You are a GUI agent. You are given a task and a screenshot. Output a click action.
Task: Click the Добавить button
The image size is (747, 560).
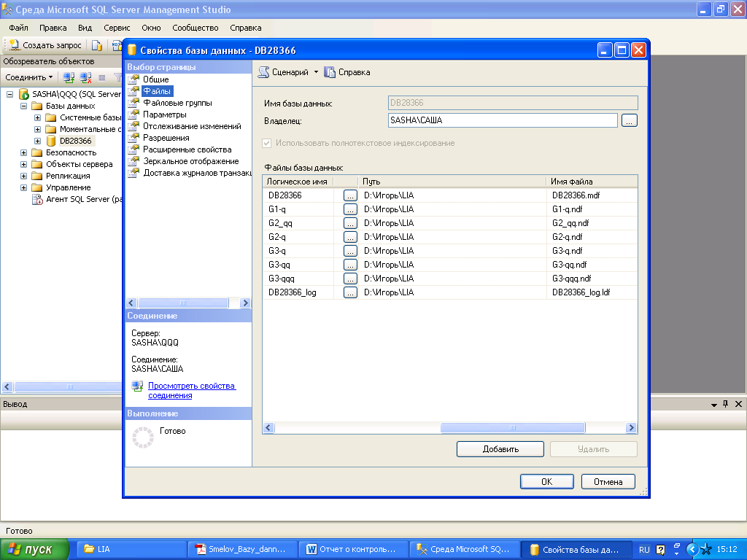(x=500, y=449)
